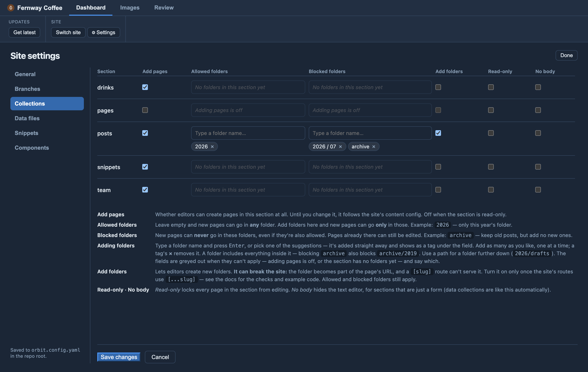The width and height of the screenshot is (588, 372).
Task: Click Get latest updates button
Action: [24, 32]
